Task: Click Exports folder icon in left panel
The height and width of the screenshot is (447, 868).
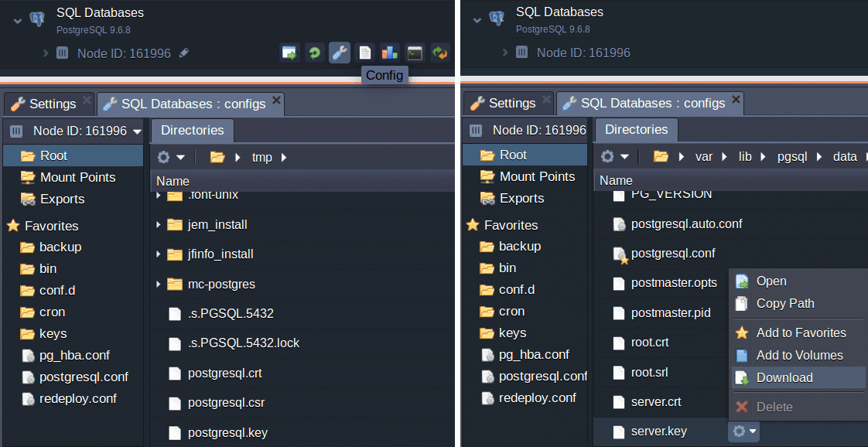Action: click(28, 200)
